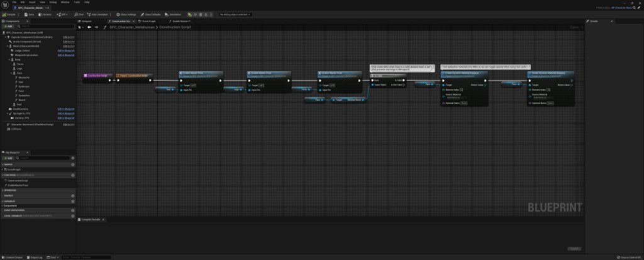Open Find in blueprint
This screenshot has width=644, height=260.
tap(79, 14)
